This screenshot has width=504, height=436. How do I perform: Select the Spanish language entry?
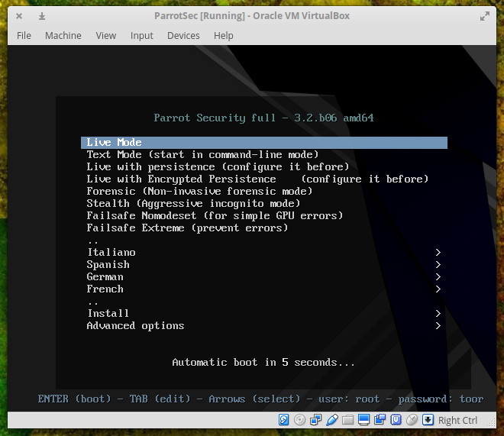(264, 264)
